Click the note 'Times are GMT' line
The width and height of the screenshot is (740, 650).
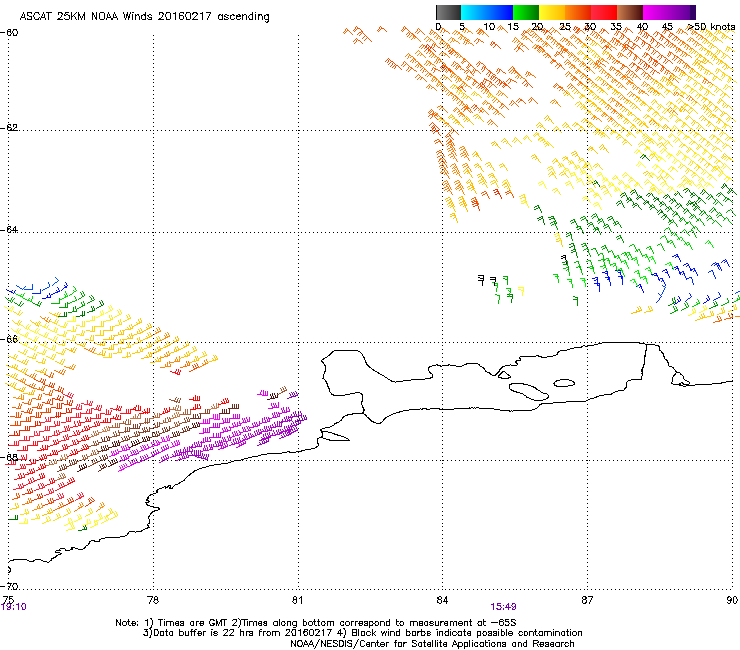(x=316, y=623)
